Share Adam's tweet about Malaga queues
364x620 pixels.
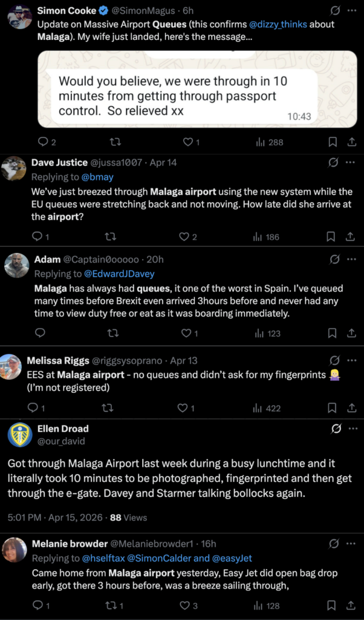pos(351,333)
